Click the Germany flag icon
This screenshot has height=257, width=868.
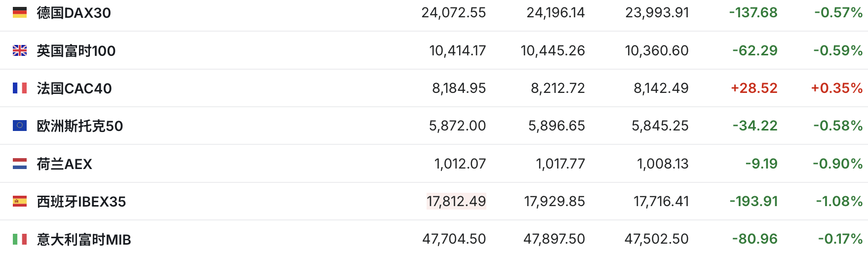click(x=20, y=12)
